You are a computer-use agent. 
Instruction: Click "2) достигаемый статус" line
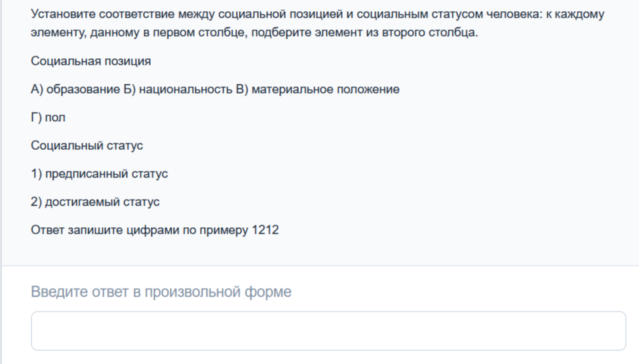pyautogui.click(x=95, y=202)
